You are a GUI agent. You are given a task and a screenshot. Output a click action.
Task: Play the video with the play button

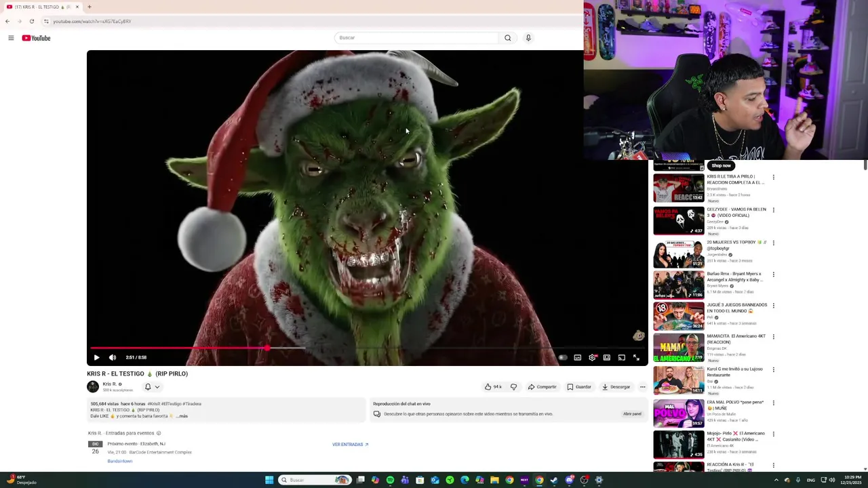[96, 357]
